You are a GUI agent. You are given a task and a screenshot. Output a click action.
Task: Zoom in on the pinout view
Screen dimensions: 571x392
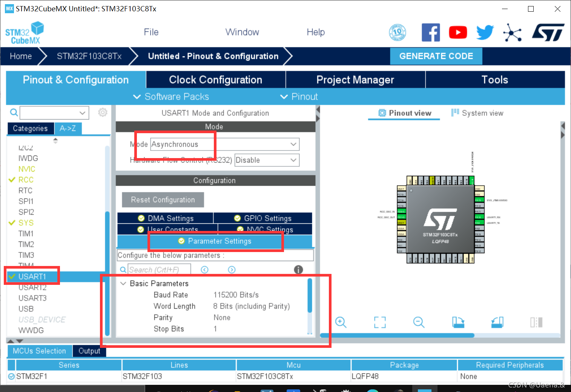(x=341, y=322)
